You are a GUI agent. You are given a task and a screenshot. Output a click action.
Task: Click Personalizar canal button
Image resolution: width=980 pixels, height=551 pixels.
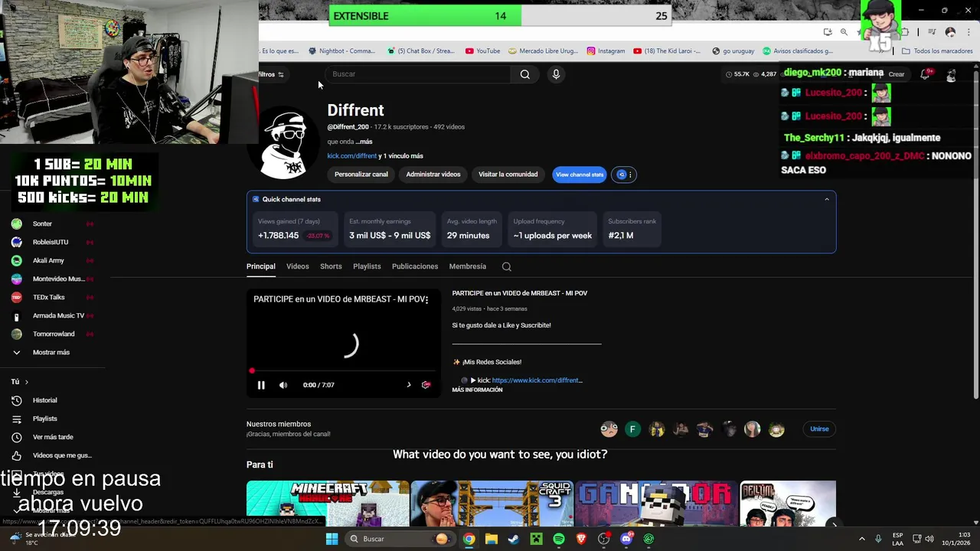pos(361,174)
